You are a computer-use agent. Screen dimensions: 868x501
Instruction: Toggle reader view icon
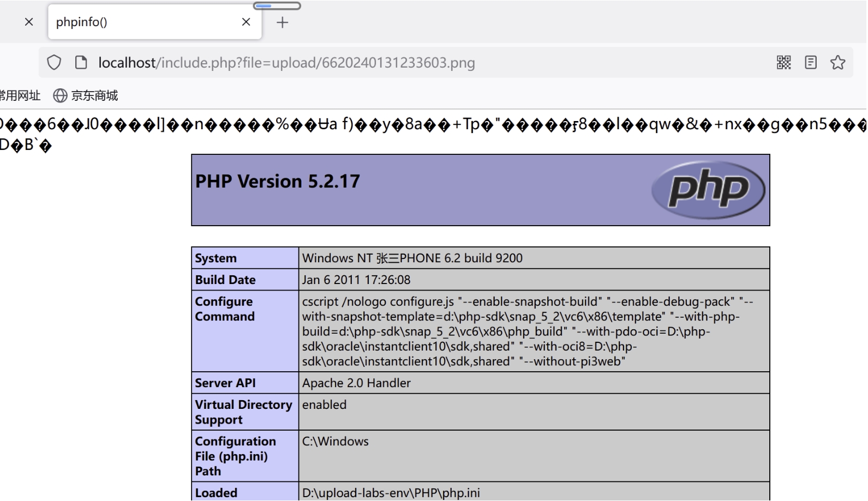(811, 63)
